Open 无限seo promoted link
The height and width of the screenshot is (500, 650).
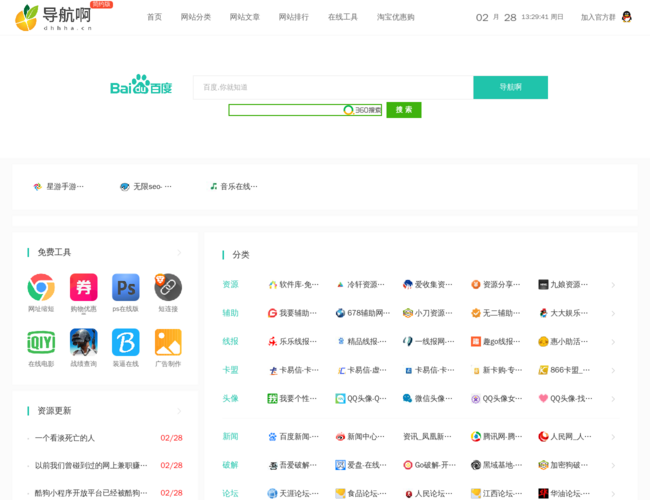click(146, 187)
